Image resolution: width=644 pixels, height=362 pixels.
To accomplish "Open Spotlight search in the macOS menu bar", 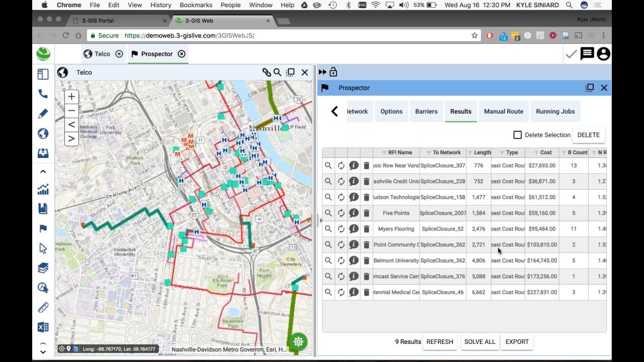I will point(569,5).
